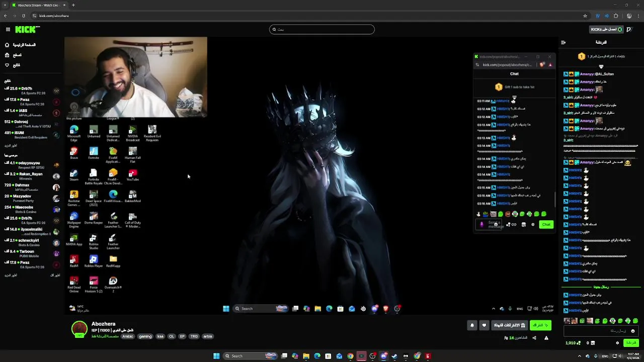The image size is (644, 362).
Task: Click Gift 1 sub banner in popout chat
Action: pyautogui.click(x=514, y=87)
